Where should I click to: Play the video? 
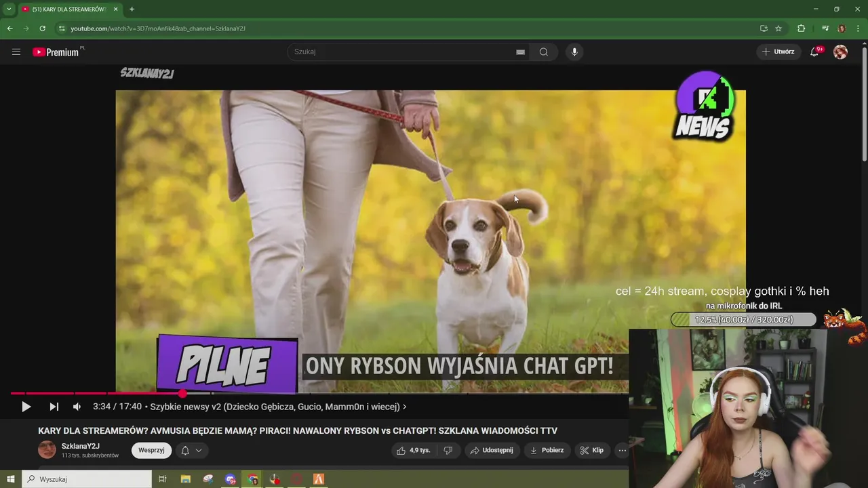pyautogui.click(x=26, y=407)
